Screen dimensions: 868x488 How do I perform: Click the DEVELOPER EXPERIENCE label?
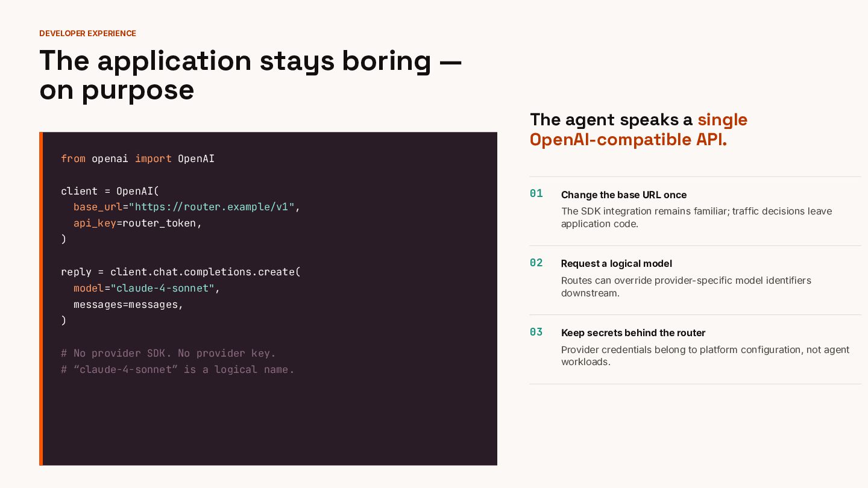click(87, 33)
